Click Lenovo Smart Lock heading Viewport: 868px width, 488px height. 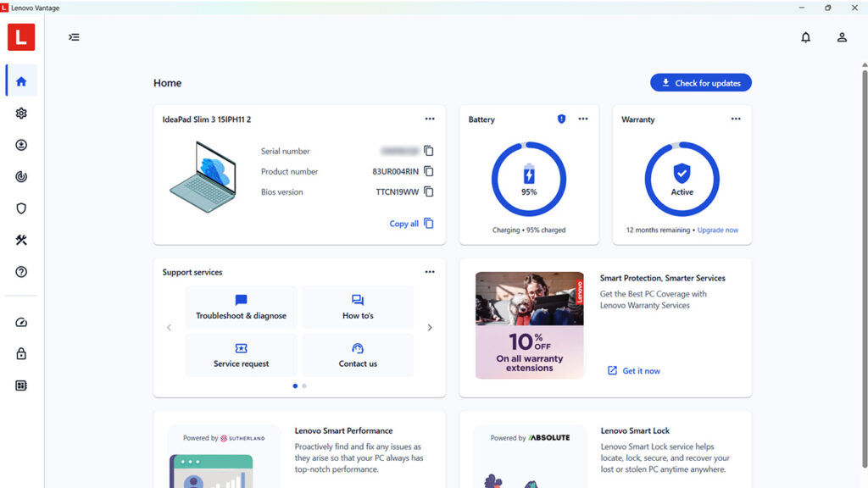click(x=635, y=430)
